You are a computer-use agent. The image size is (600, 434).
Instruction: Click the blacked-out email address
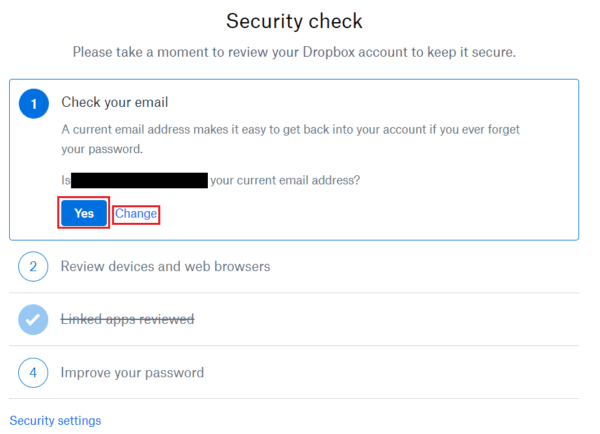click(139, 181)
